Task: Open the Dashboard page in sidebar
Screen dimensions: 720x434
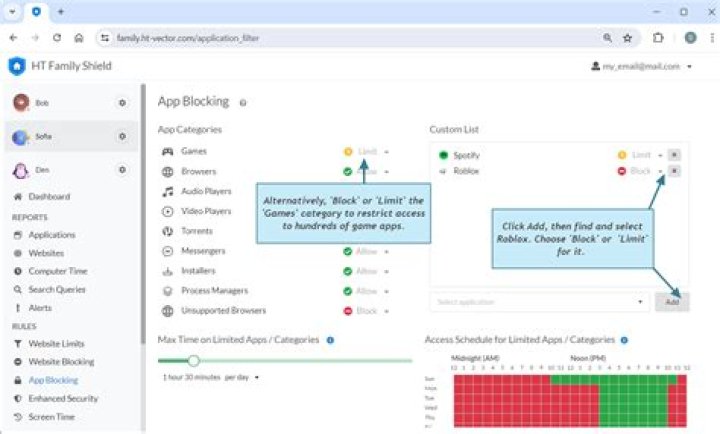Action: pos(49,198)
